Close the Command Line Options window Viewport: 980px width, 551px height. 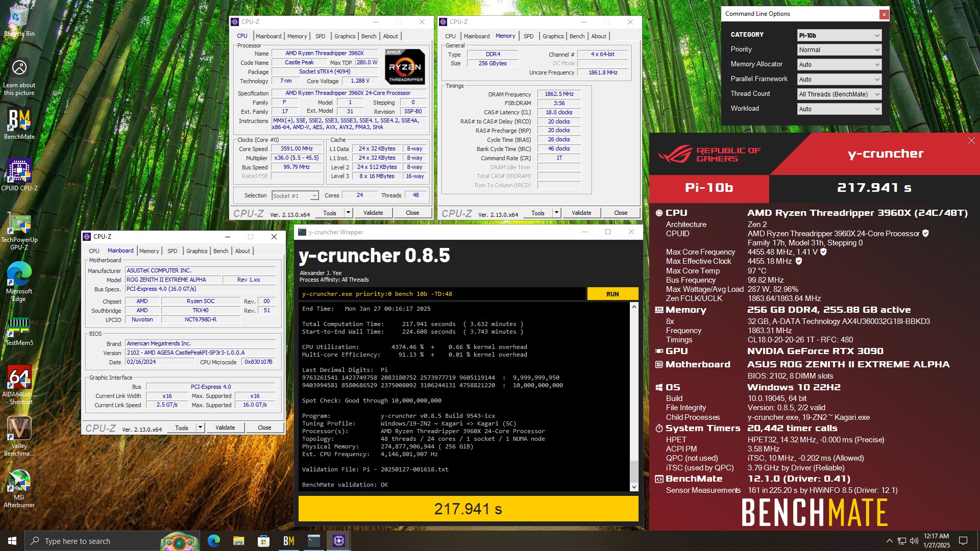884,14
